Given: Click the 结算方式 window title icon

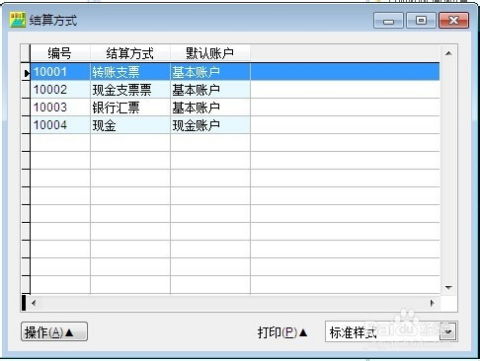Looking at the screenshot, I should point(18,20).
